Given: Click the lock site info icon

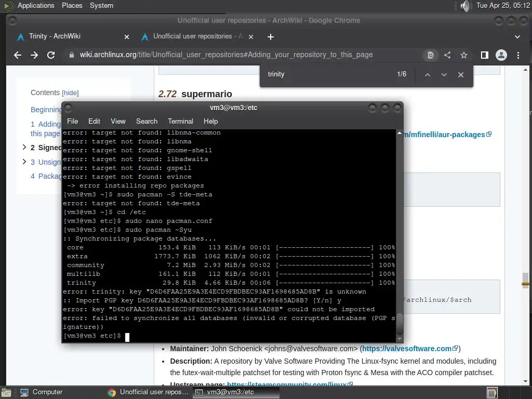Looking at the screenshot, I should click(71, 55).
